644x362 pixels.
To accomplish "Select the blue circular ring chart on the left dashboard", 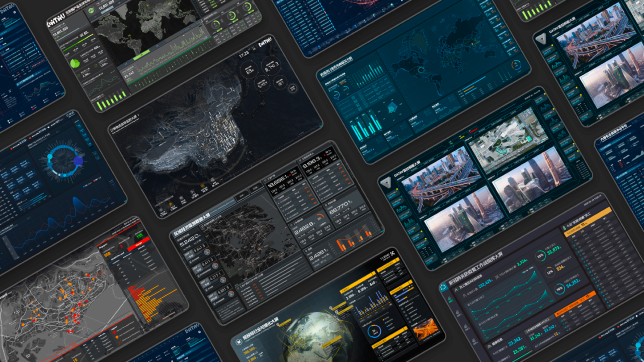I will coord(64,160).
